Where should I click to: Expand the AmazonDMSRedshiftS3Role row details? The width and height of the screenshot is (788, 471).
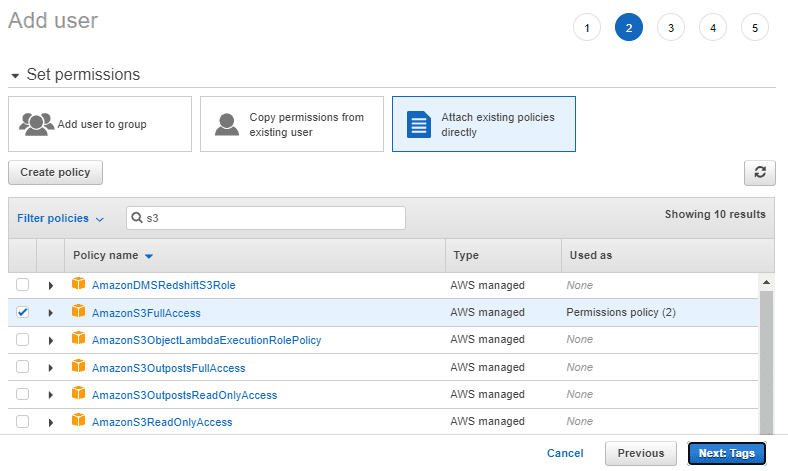click(x=51, y=286)
